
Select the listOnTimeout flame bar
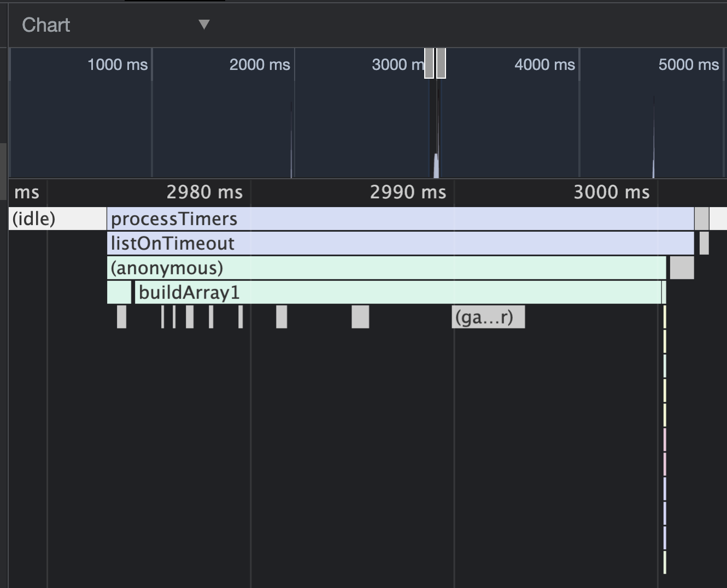400,243
